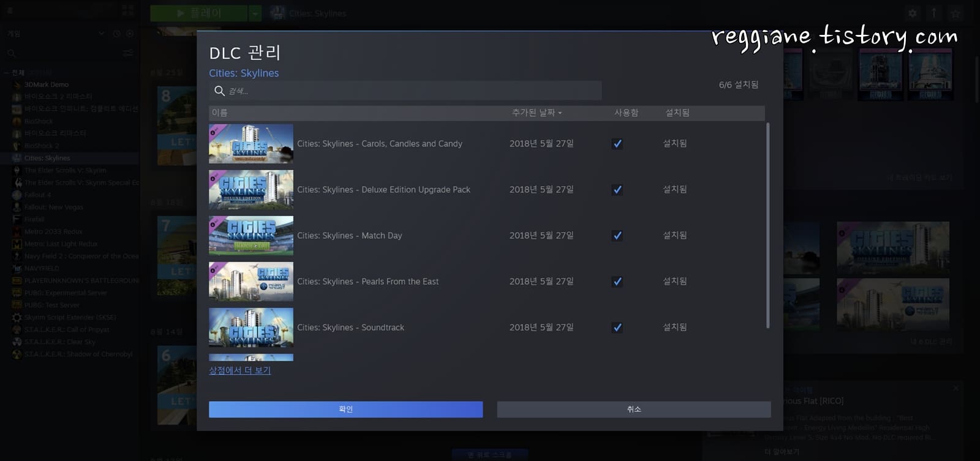
Task: Select Skyrim Script Extender (SKSE) entry
Action: tap(70, 317)
